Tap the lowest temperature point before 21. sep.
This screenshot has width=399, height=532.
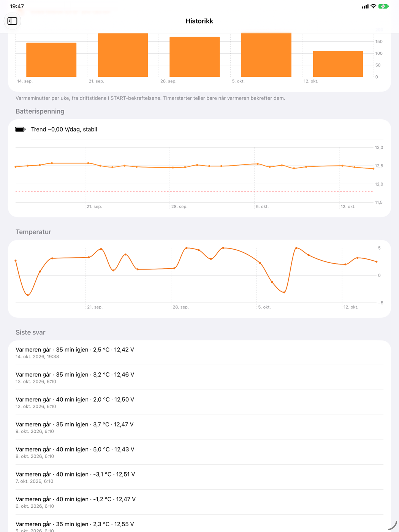(x=28, y=295)
